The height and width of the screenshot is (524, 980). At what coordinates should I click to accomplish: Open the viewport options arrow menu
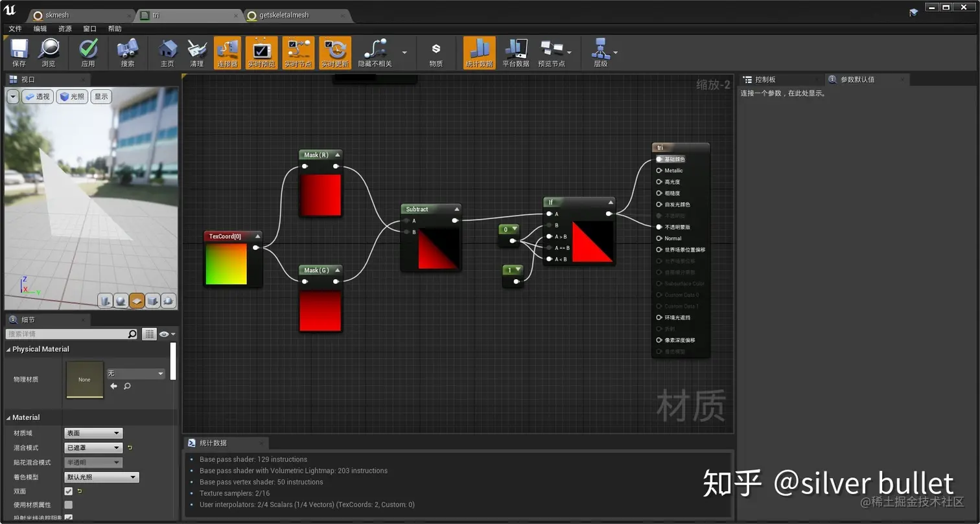click(x=13, y=97)
